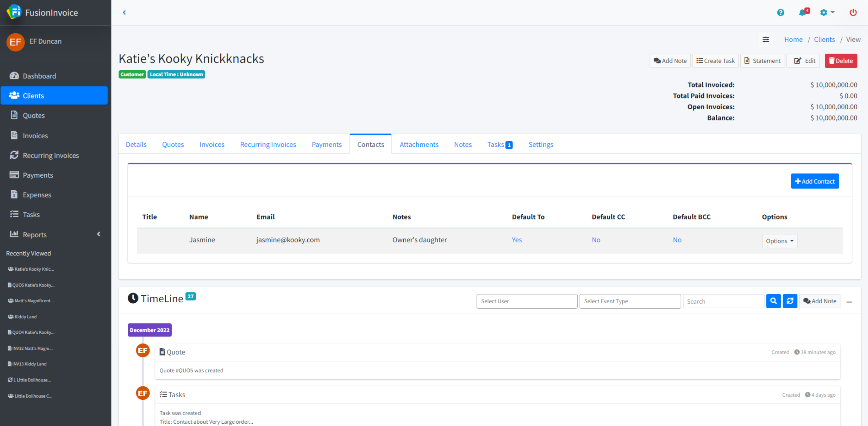Click the Select Event Type field
868x426 pixels.
coord(630,301)
